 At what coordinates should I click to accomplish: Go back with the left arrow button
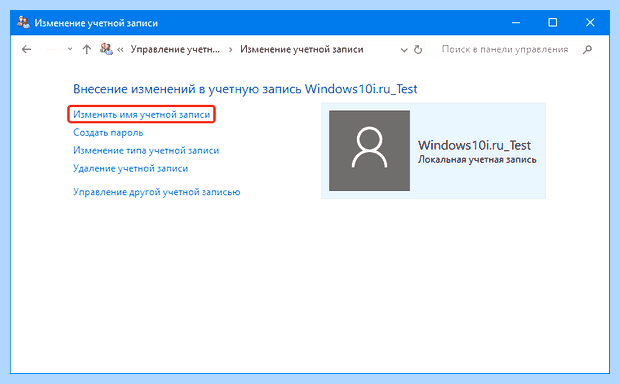[x=26, y=49]
